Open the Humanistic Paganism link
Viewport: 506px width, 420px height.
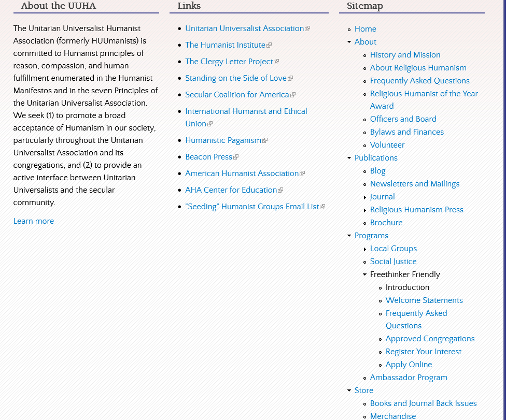point(223,140)
